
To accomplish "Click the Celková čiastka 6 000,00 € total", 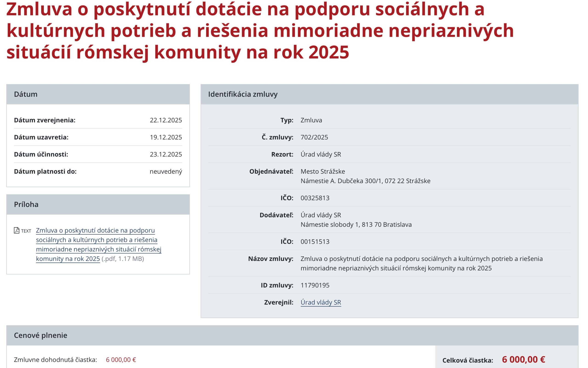I will [523, 360].
